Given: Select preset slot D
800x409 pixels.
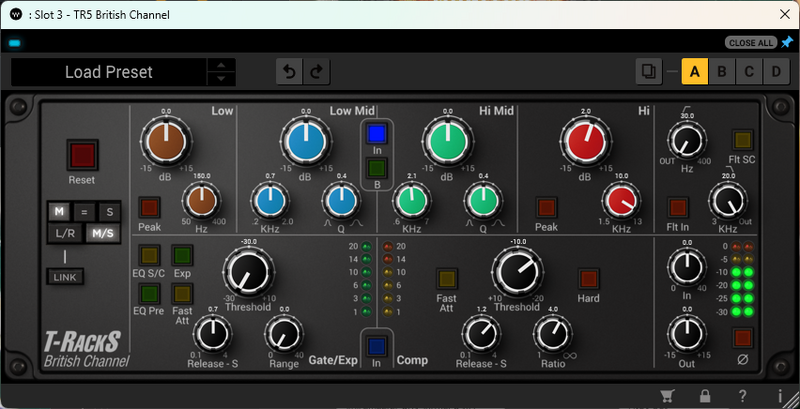Looking at the screenshot, I should (776, 71).
